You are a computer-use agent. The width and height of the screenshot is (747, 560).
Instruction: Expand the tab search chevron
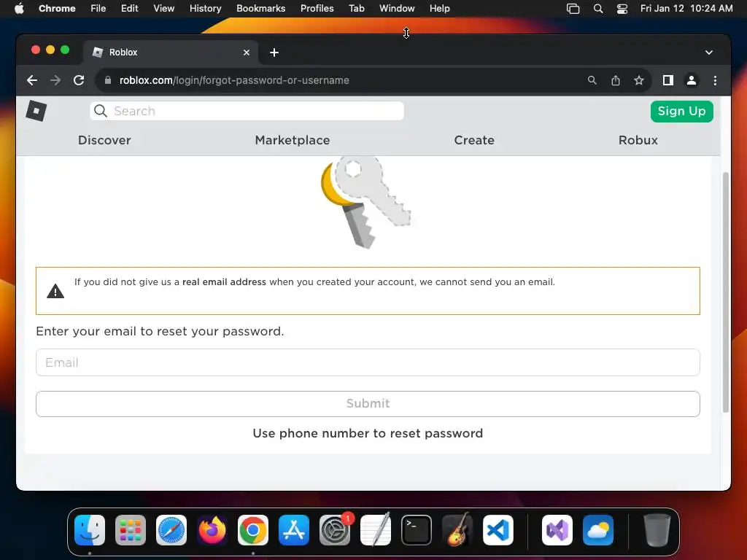pyautogui.click(x=709, y=52)
